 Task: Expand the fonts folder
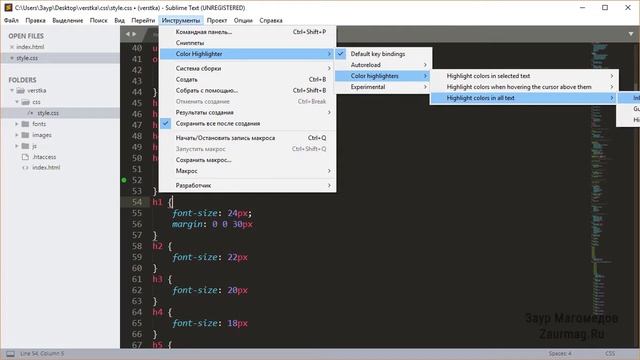pyautogui.click(x=17, y=124)
